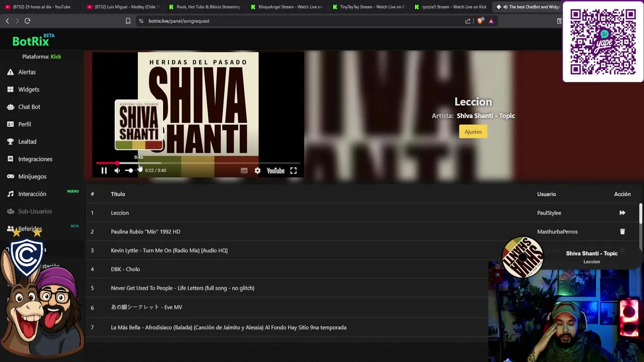Open Chat Bot in the sidebar
Image resolution: width=644 pixels, height=362 pixels.
[x=29, y=107]
